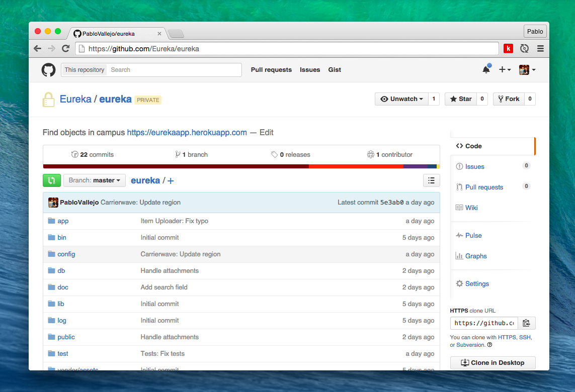Open the user avatar profile menu

(527, 70)
